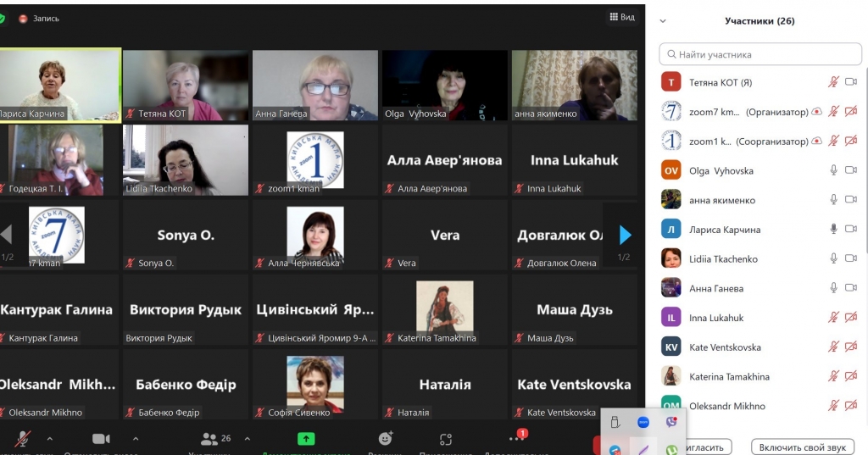Click the camera icon for анна якименко row
The image size is (868, 455).
tap(851, 199)
